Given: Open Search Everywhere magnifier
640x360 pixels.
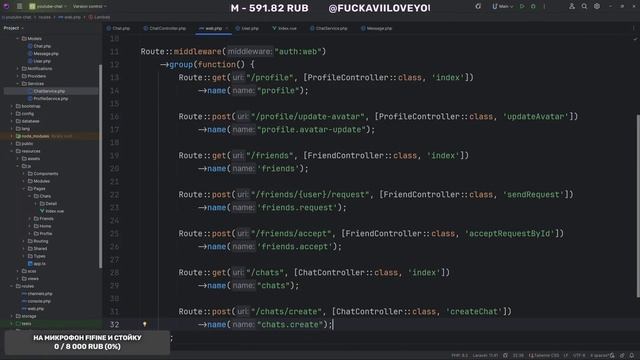Looking at the screenshot, I should click(x=584, y=7).
